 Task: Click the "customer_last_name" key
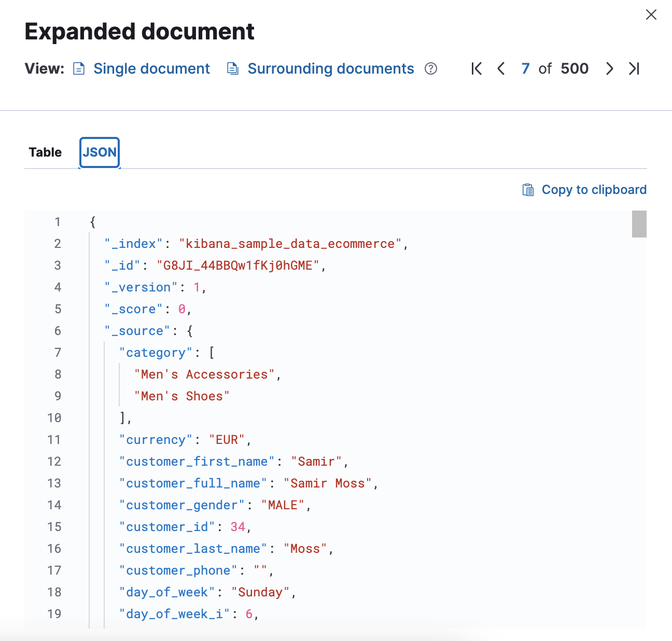[x=193, y=549]
